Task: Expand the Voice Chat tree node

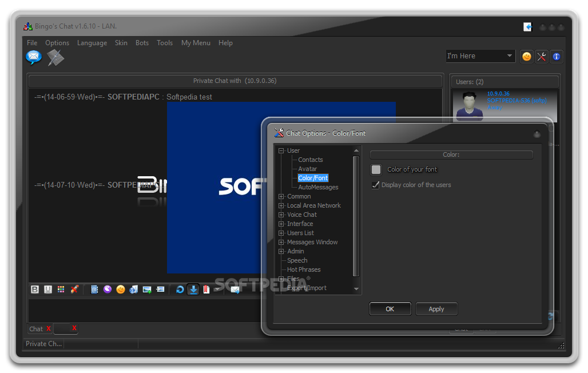Action: [x=281, y=215]
